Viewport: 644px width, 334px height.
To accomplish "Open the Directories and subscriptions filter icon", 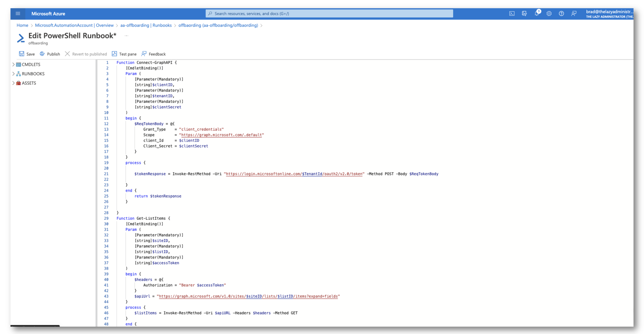I will click(524, 14).
